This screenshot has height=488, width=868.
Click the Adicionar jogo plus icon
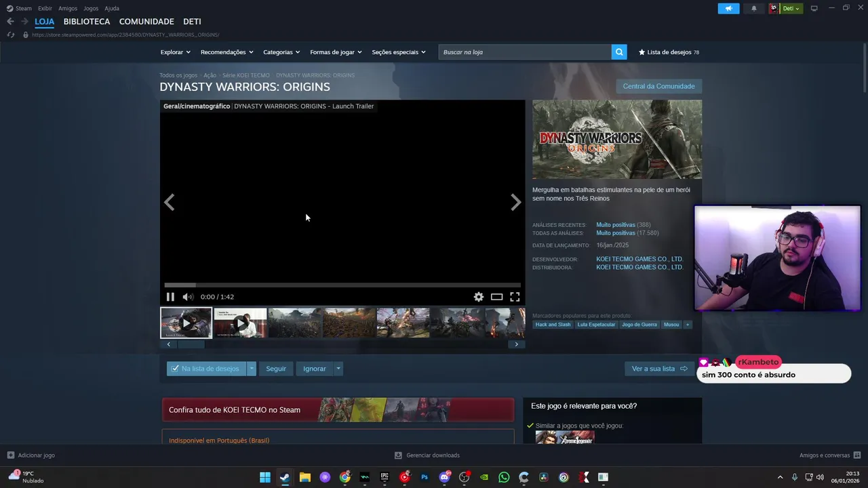point(10,455)
